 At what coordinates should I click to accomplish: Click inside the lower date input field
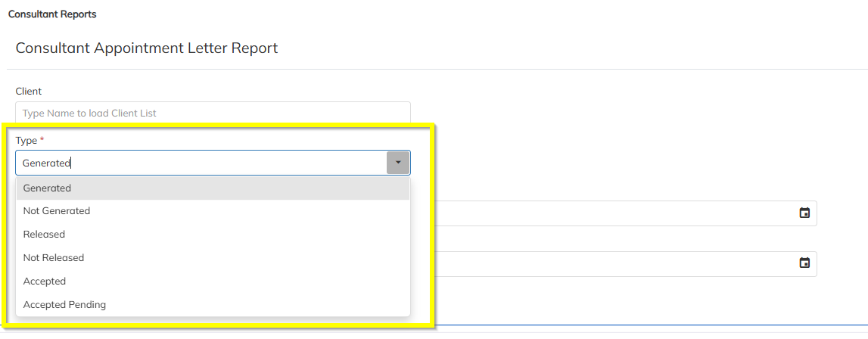[605, 263]
